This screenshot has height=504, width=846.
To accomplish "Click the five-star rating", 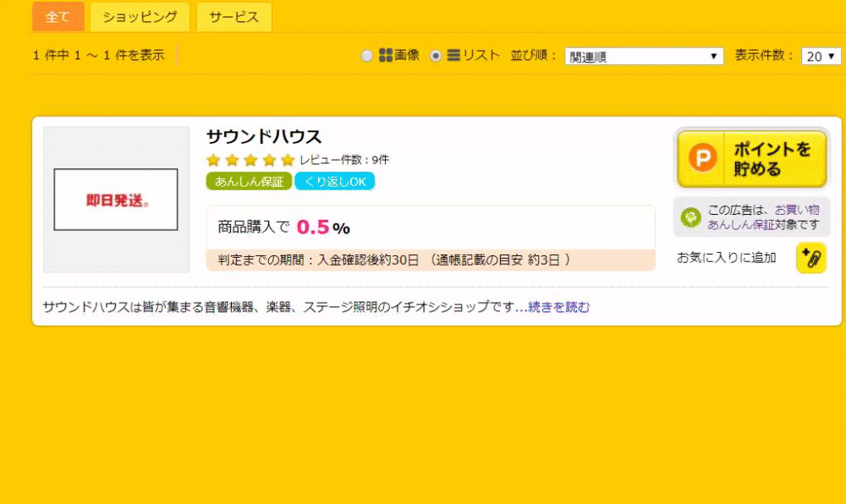I will [250, 160].
